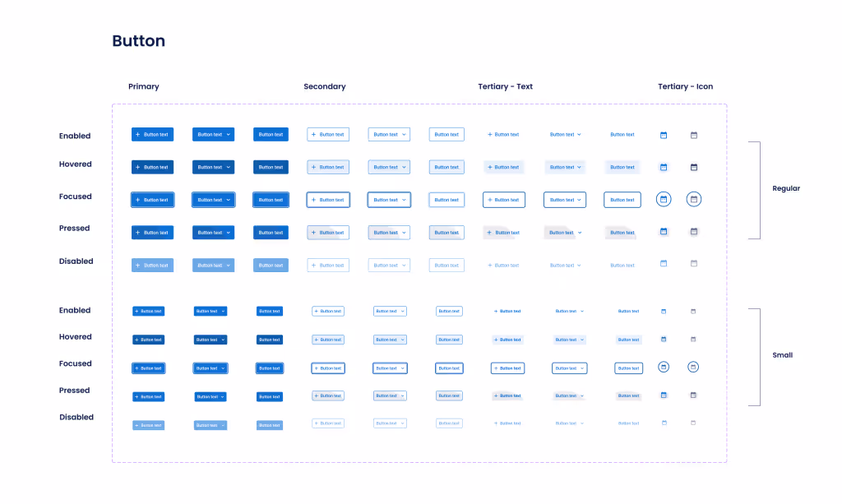
Task: Click the "Button" page title
Action: 138,41
